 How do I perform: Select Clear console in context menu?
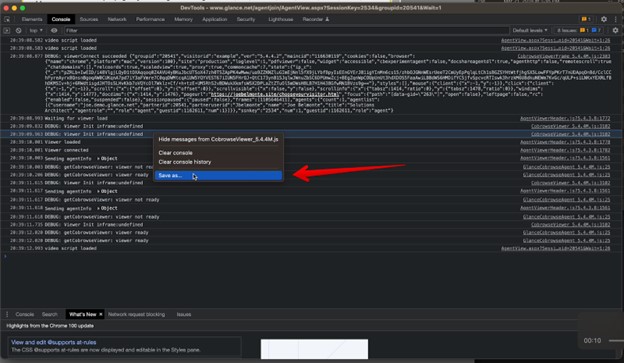pos(218,153)
